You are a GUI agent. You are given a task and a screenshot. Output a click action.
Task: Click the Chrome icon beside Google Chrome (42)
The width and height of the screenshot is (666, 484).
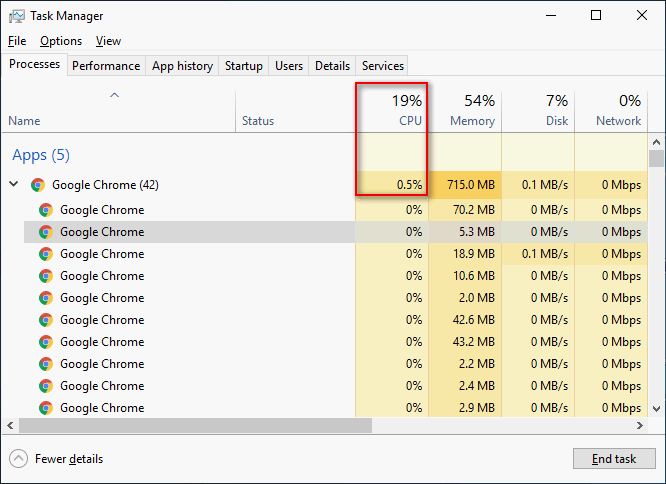tap(38, 185)
